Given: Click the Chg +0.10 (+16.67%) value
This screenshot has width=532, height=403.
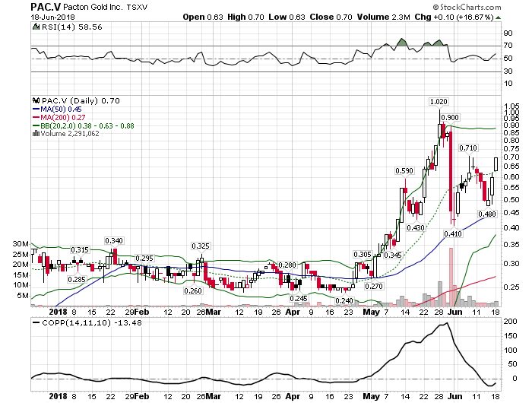Looking at the screenshot, I should tap(454, 17).
